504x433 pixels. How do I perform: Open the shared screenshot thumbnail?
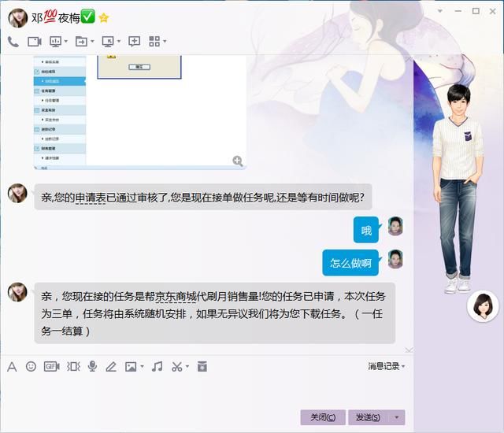pyautogui.click(x=140, y=112)
